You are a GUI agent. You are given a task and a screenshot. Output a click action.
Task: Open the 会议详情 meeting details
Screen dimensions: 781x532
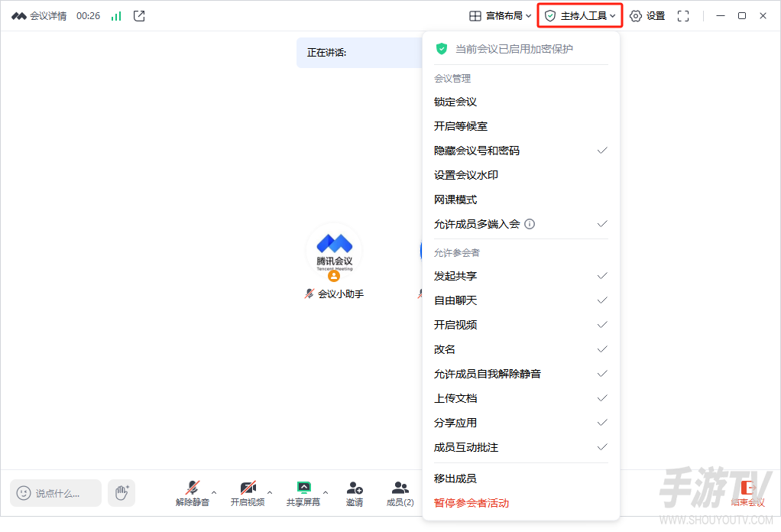[48, 16]
